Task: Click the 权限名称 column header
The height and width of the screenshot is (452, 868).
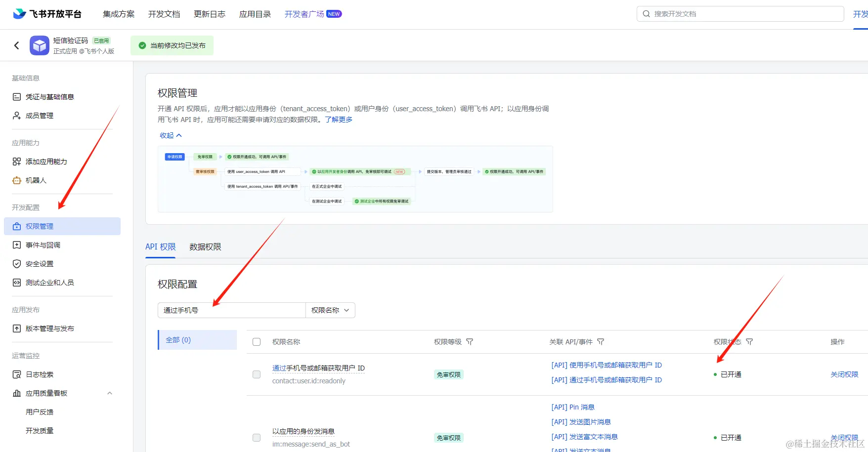Action: point(286,342)
